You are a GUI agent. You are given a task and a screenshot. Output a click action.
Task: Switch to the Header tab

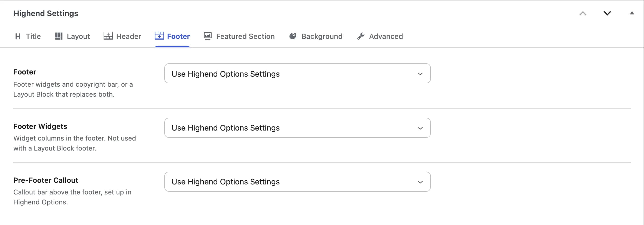[122, 36]
